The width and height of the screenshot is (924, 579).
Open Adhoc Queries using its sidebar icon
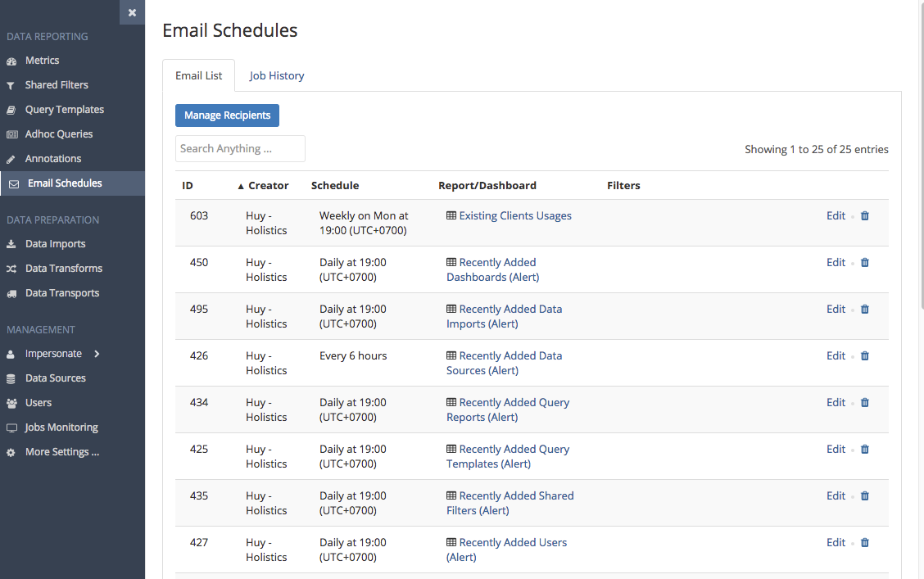pos(11,133)
